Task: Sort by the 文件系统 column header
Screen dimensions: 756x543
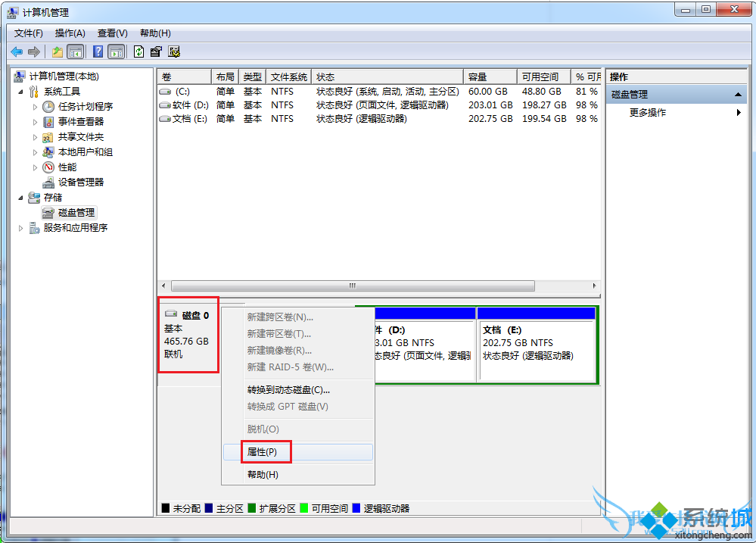Action: coord(288,76)
